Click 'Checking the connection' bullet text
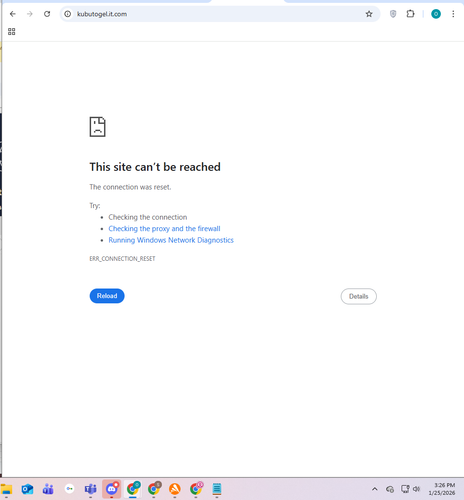The image size is (464, 500). click(148, 217)
